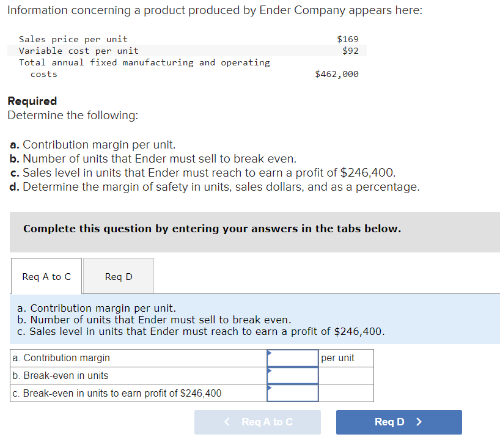Click the hint flag on Contribution margin cell
Image resolution: width=500 pixels, height=448 pixels.
point(268,353)
